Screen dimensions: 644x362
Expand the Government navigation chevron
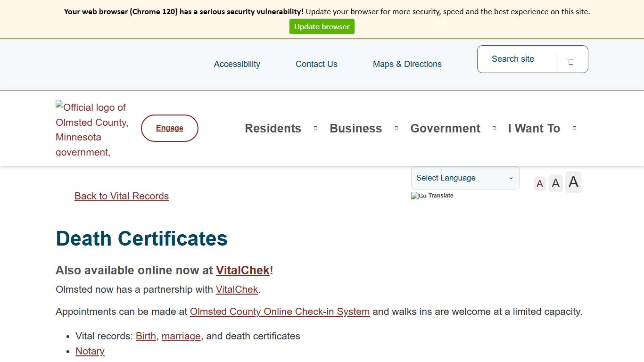(494, 128)
